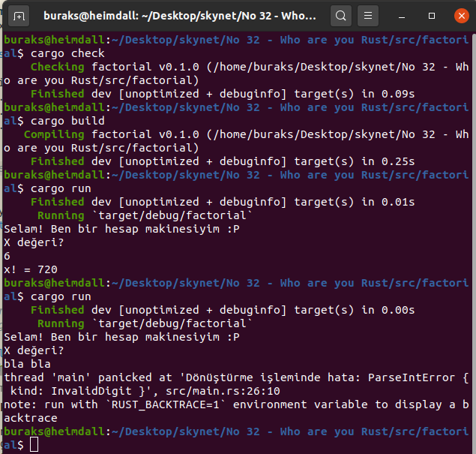Click the 'cargo check' command text
The image size is (476, 454).
coord(67,53)
